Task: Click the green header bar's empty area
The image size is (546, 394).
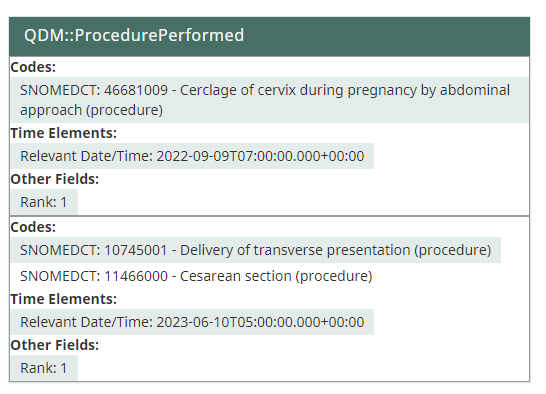Action: 387,37
